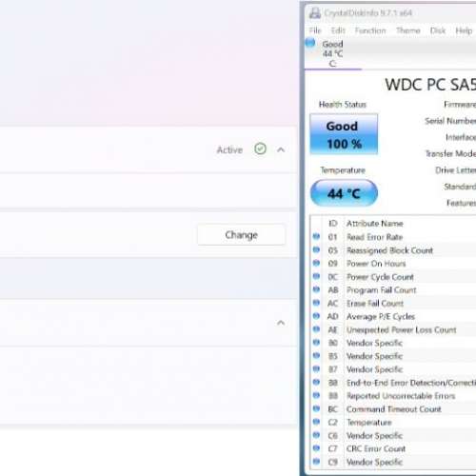
Task: Open the Edit menu in CrystalDiskInfo
Action: [x=338, y=30]
